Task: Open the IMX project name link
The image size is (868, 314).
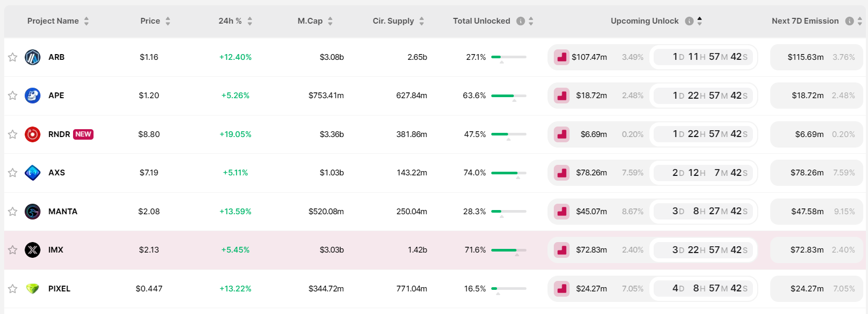Action: 56,250
